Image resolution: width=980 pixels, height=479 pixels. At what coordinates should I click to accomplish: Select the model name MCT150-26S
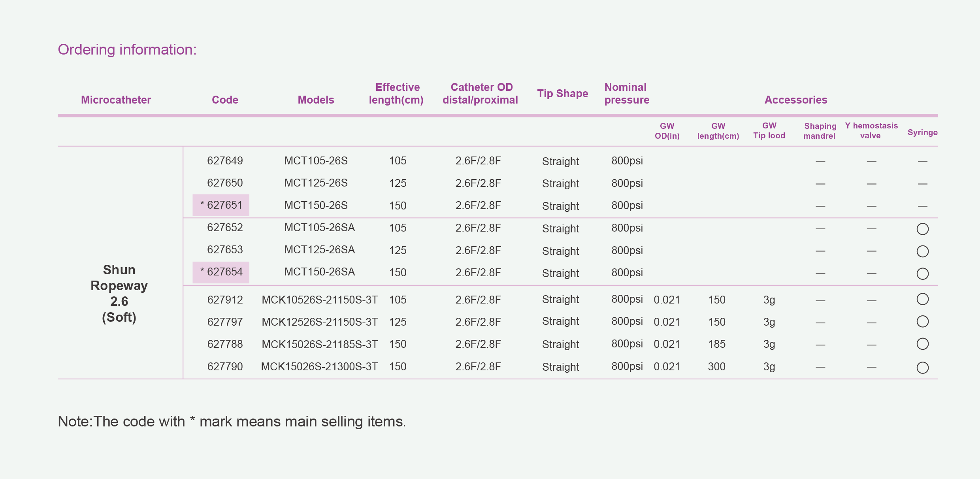[x=316, y=206]
